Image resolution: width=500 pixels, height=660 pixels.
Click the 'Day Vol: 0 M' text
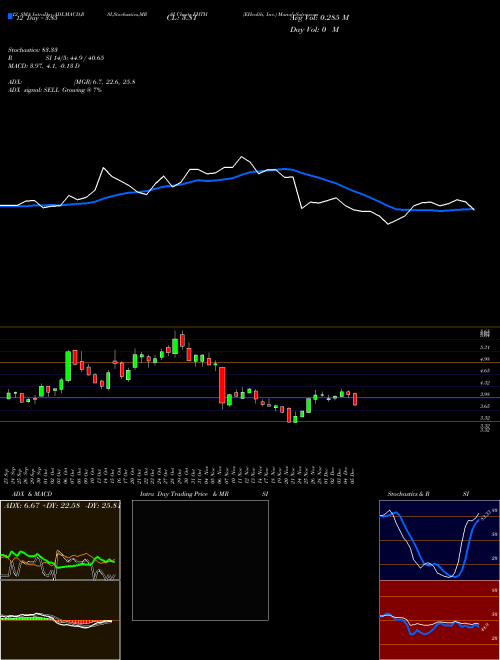pyautogui.click(x=314, y=30)
